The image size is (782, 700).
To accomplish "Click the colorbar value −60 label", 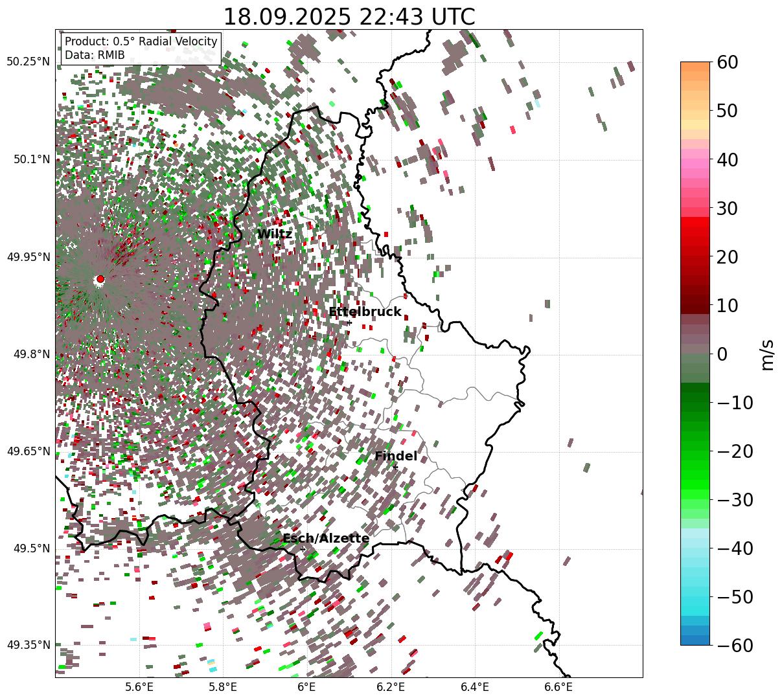I will pos(735,645).
